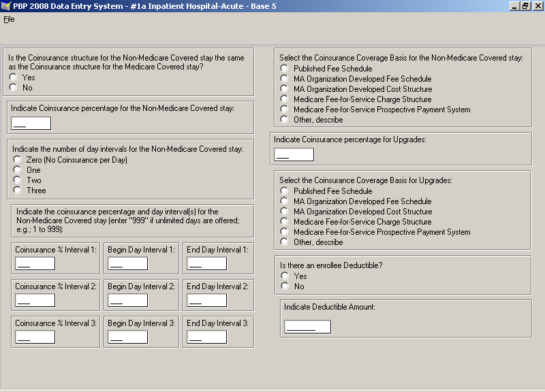
Task: Minimize the PBP Data Entry window
Action: (x=515, y=6)
